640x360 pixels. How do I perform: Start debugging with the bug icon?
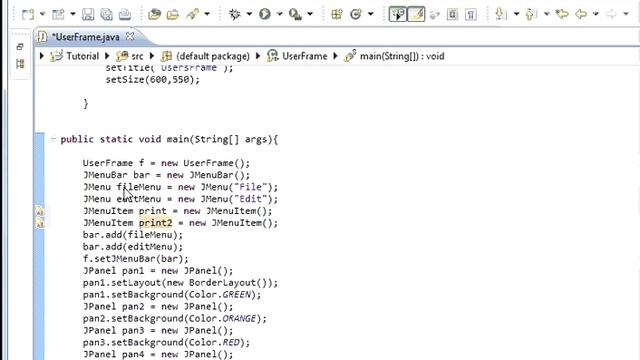tap(235, 14)
